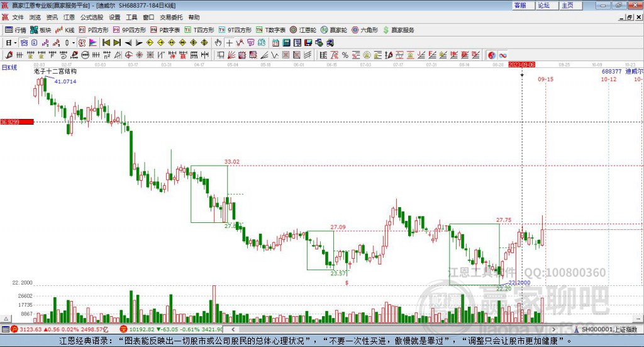Click the chart scrollbar left arrow
The width and height of the screenshot is (644, 347).
(233, 329)
